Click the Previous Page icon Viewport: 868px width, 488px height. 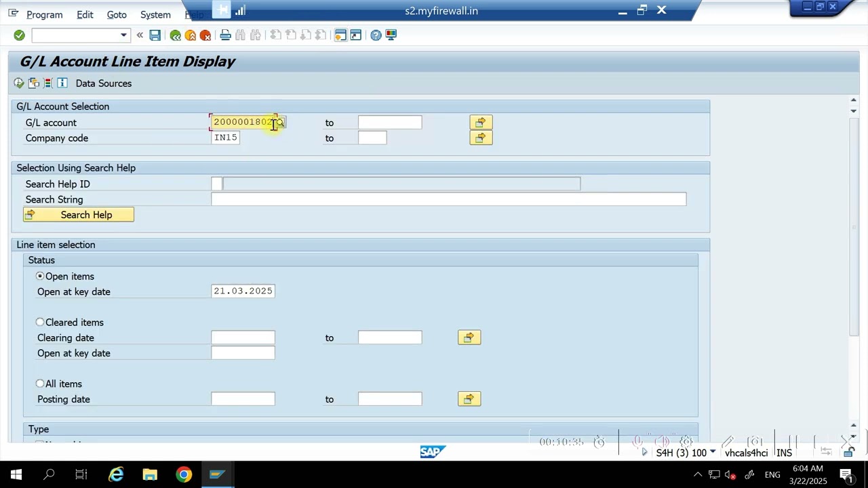coord(290,35)
